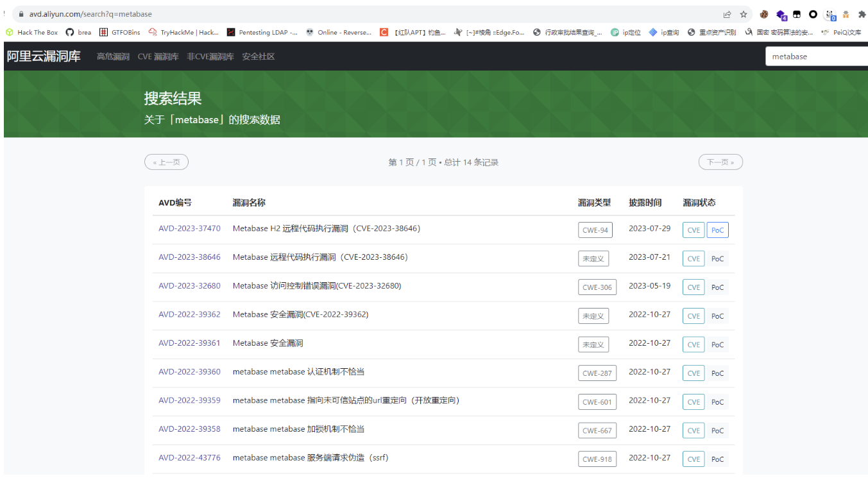Viewport: 868px width, 483px height.
Task: Open the ip查询 bookmark
Action: tap(664, 32)
